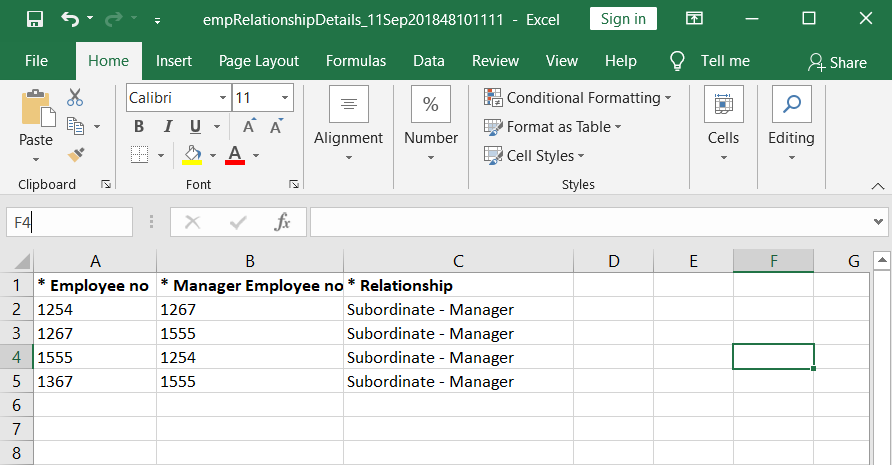The image size is (892, 465).
Task: Click the Format Painter brush icon
Action: [76, 154]
